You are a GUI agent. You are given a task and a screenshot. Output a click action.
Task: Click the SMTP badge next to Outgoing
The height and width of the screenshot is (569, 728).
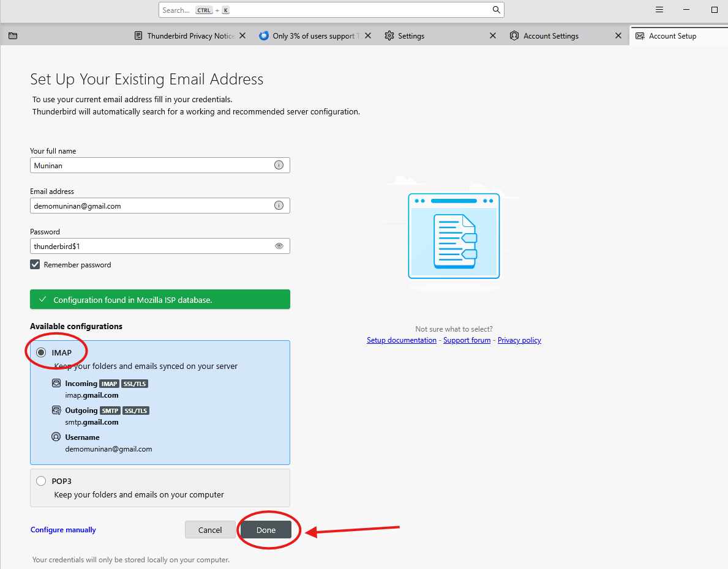click(110, 411)
